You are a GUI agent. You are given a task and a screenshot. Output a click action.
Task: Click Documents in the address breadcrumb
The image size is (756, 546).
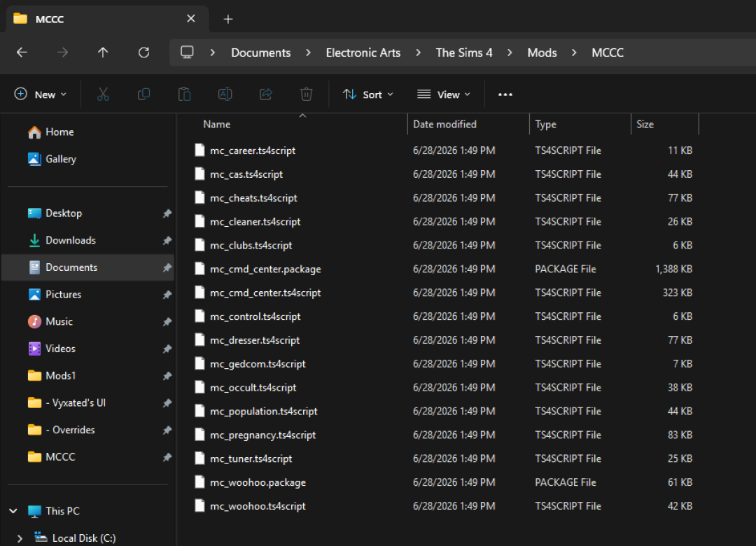click(x=261, y=52)
